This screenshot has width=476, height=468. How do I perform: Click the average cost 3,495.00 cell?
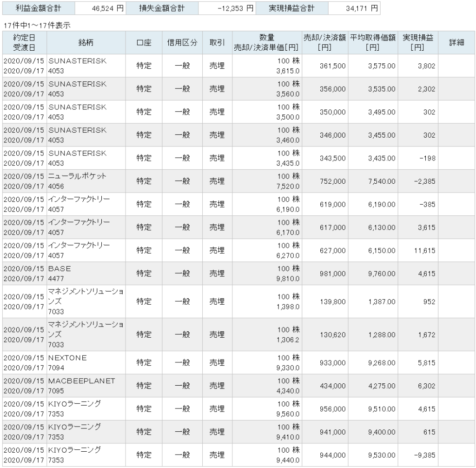point(373,112)
